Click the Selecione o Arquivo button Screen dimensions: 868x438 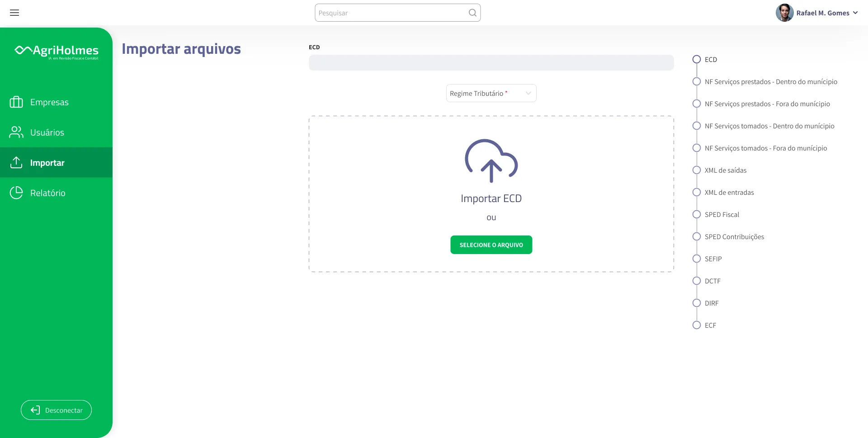[x=491, y=245]
